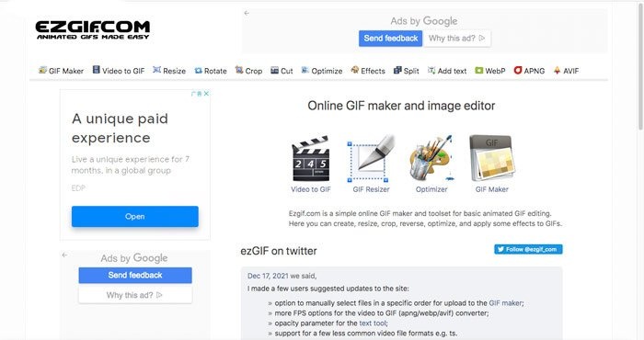Click the WebP green icon

coord(479,71)
